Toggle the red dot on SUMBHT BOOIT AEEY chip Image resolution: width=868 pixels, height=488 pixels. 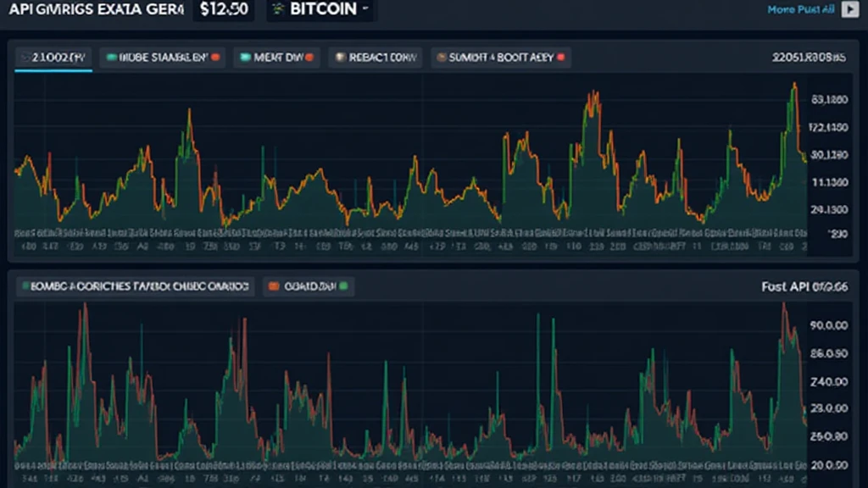tap(560, 58)
